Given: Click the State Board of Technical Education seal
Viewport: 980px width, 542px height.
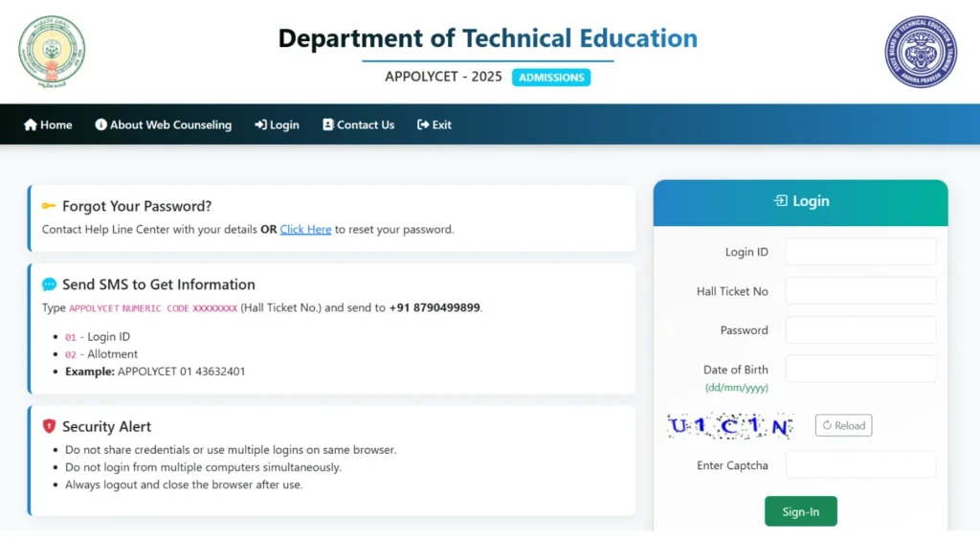Looking at the screenshot, I should point(921,52).
